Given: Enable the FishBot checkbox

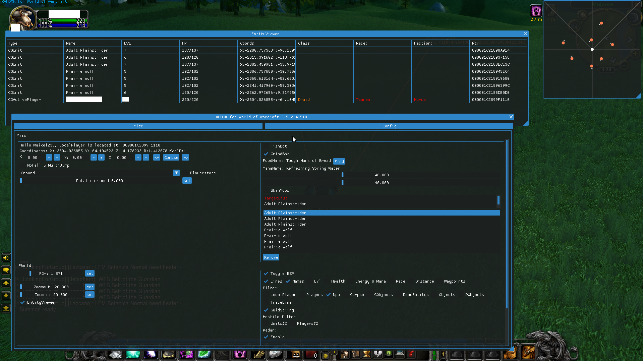Looking at the screenshot, I should pyautogui.click(x=266, y=146).
